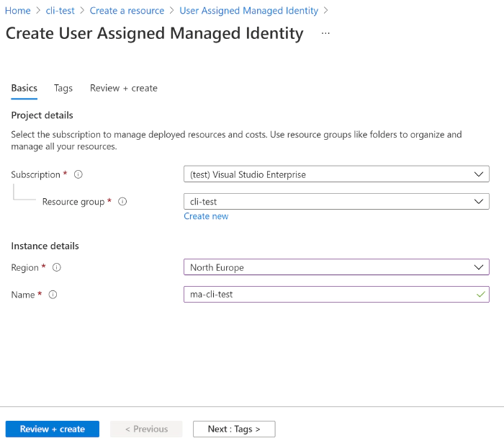Screen dimensions: 504x446
Task: Open the Subscription dropdown
Action: pyautogui.click(x=336, y=174)
